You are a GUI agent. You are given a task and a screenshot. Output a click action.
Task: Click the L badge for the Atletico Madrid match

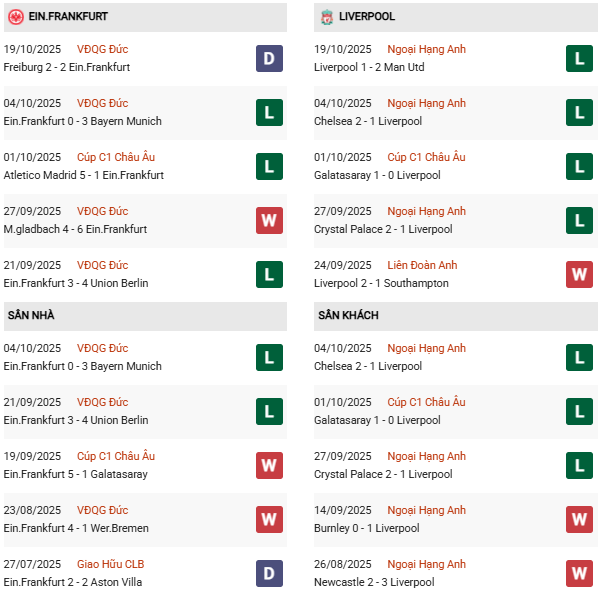point(269,166)
